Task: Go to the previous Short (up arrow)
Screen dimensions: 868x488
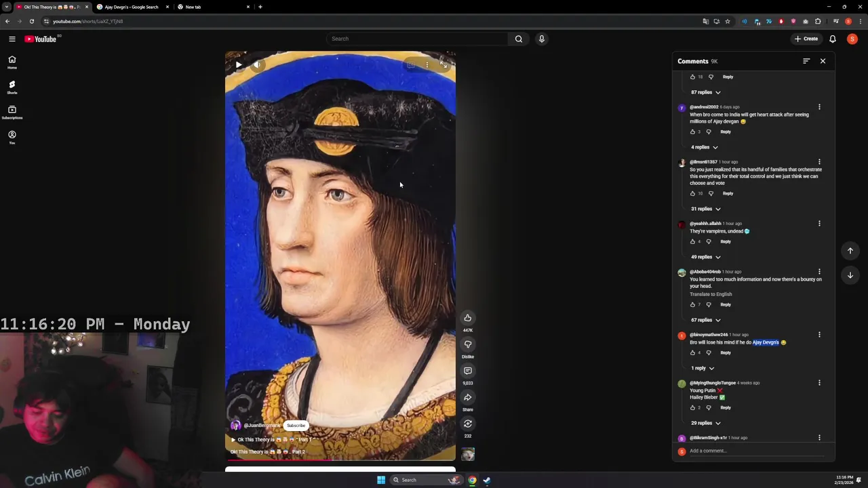Action: [x=850, y=251]
